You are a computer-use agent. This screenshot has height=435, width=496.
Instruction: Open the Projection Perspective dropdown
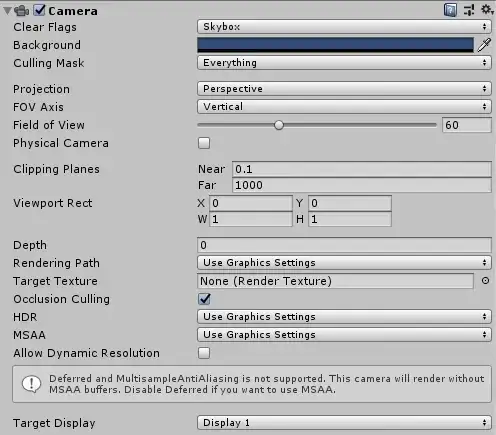tap(344, 89)
